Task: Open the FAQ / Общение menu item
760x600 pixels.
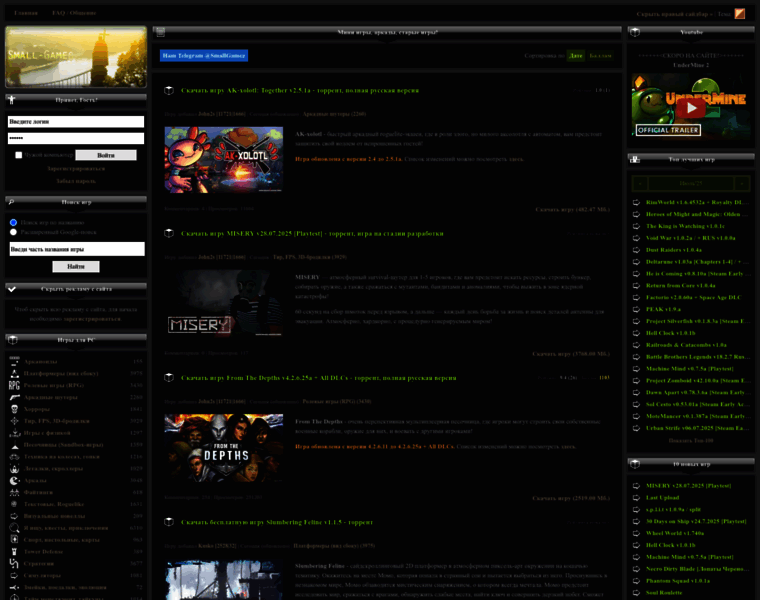Action: click(x=74, y=13)
